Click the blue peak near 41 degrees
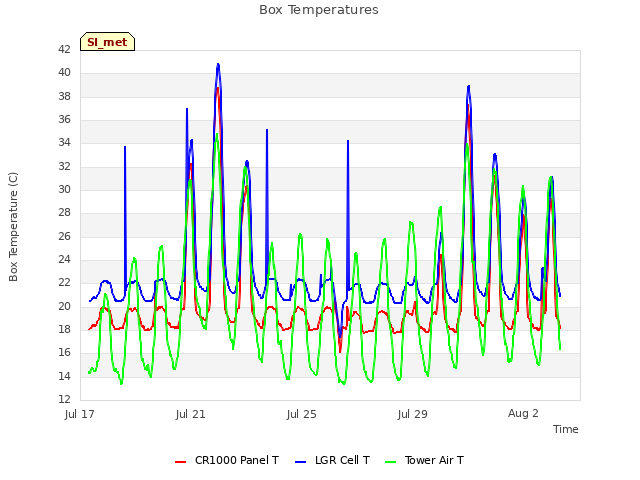Screen dimensions: 640x480 pyautogui.click(x=218, y=65)
